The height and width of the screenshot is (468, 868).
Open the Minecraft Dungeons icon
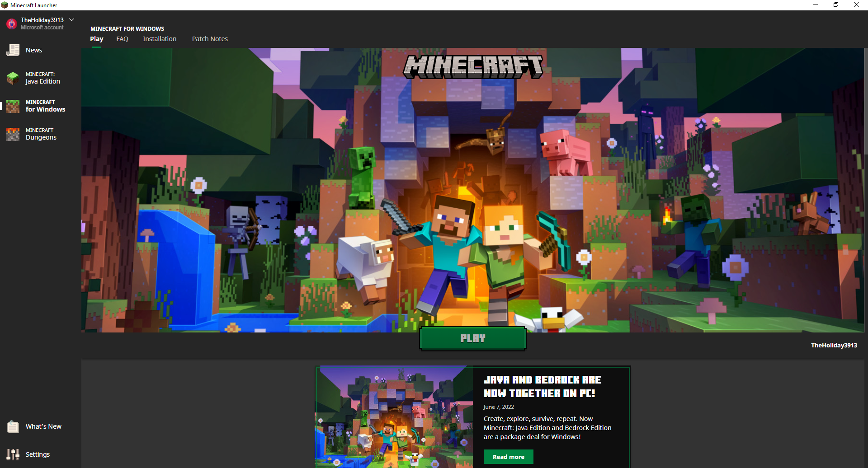click(13, 134)
